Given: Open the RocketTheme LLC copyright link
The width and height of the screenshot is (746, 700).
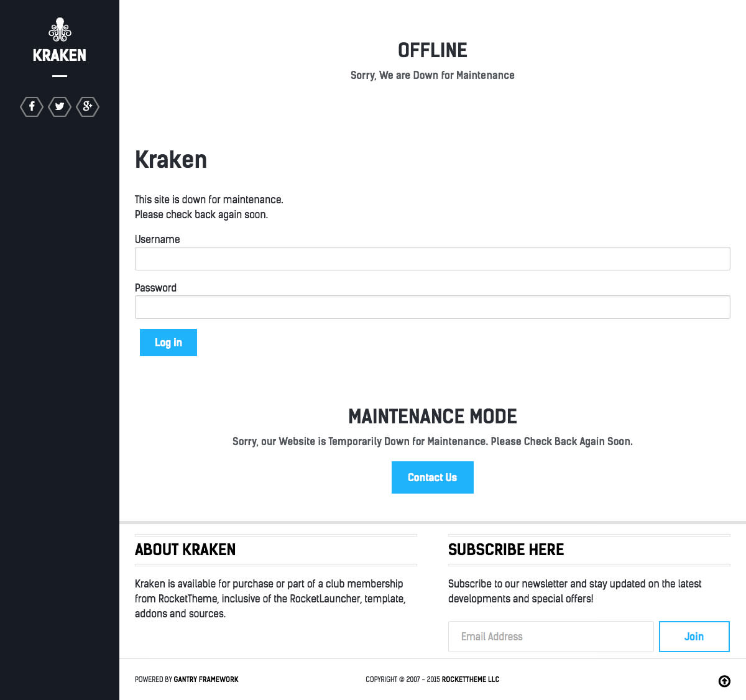Looking at the screenshot, I should [470, 679].
